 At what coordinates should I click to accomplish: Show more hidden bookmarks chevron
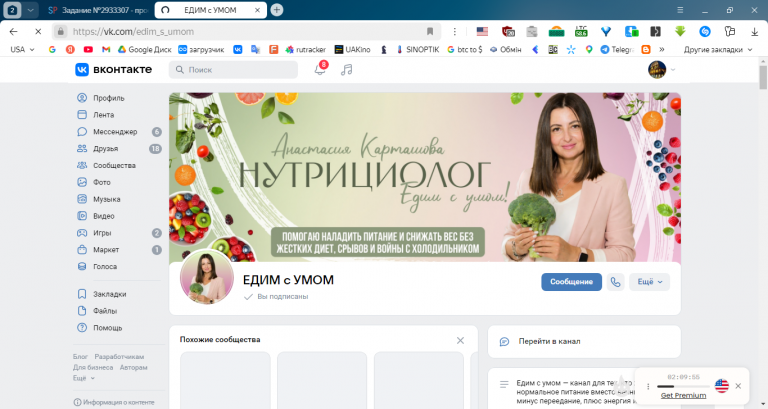662,49
